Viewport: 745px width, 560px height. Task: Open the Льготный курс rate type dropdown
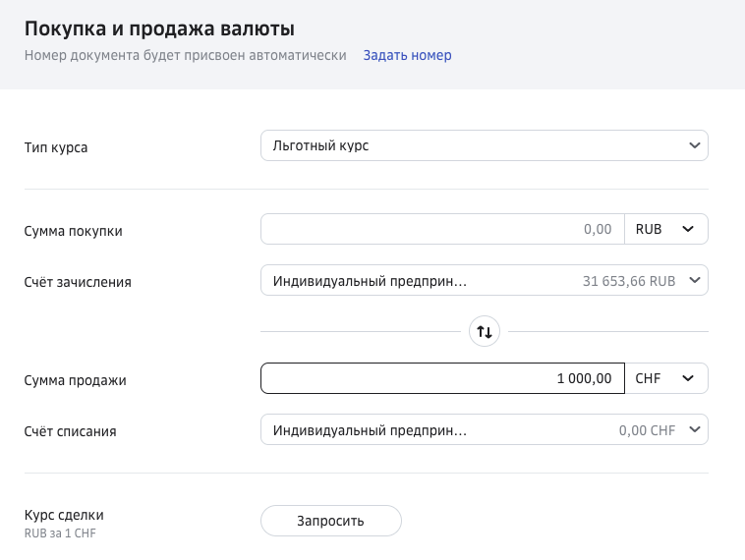pos(485,145)
